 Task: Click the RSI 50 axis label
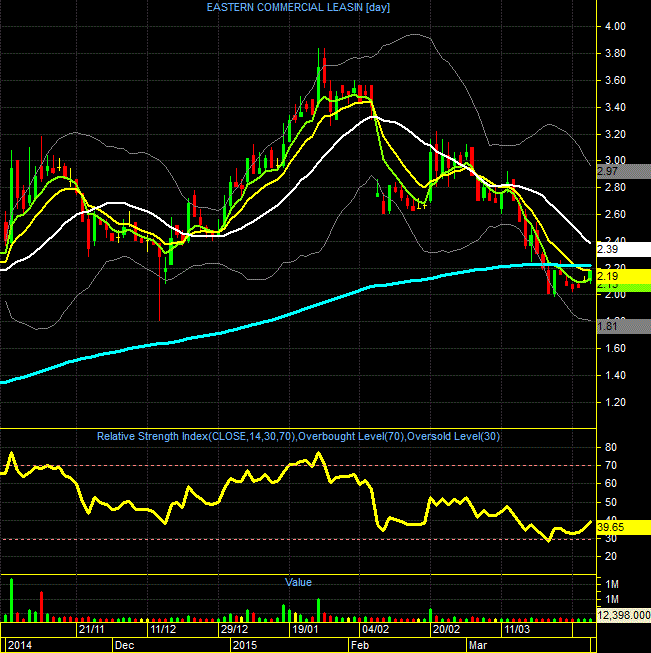pos(611,502)
